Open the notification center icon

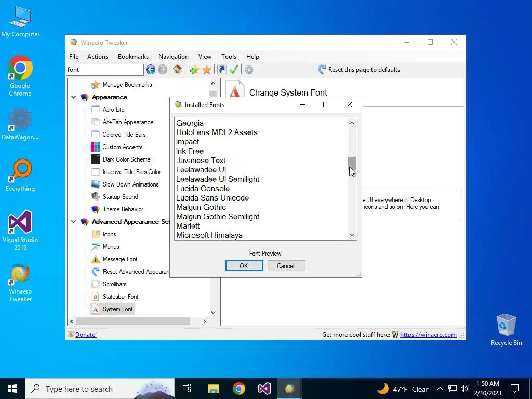(515, 389)
